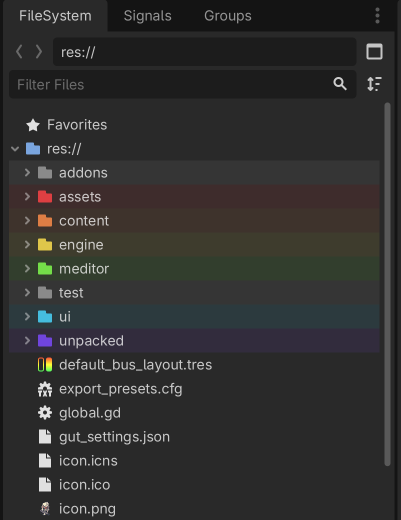Collapse the res:// root folder
Image resolution: width=401 pixels, height=520 pixels.
[x=15, y=149]
